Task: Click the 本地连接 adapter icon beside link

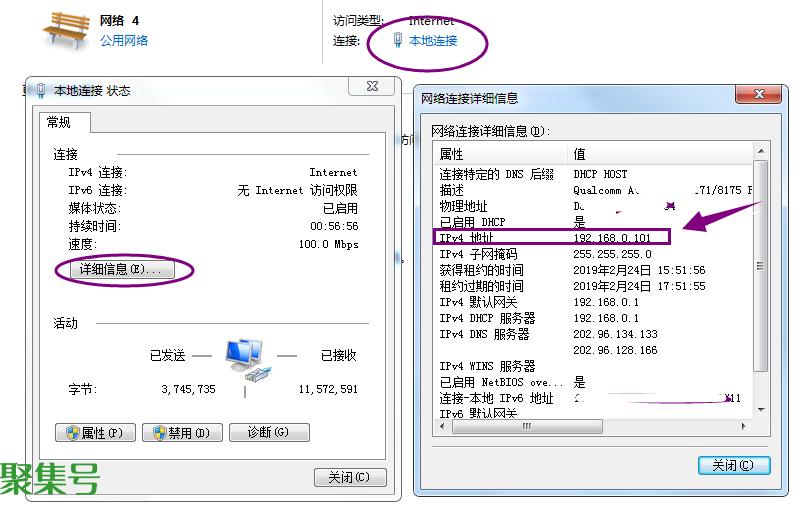Action: coord(398,41)
